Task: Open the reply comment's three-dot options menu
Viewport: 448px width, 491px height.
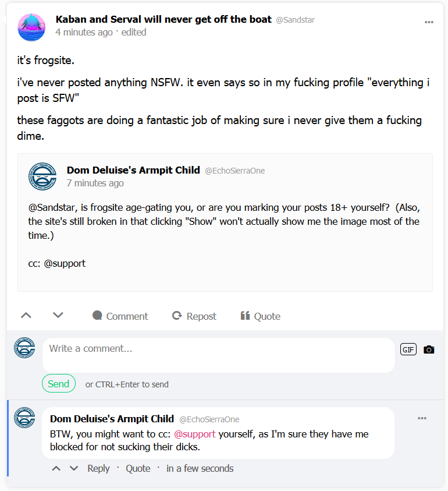Action: [x=422, y=418]
